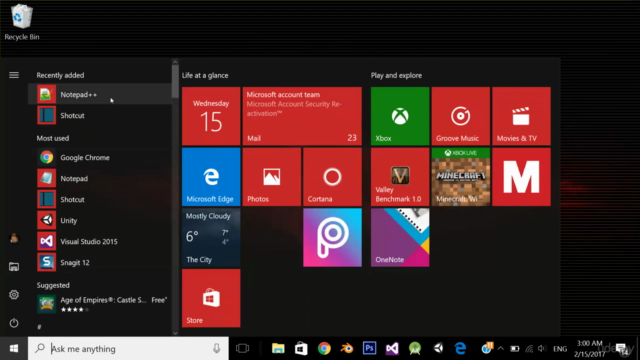Open Google Chrome on the taskbar
640x360 pixels.
pyautogui.click(x=324, y=349)
